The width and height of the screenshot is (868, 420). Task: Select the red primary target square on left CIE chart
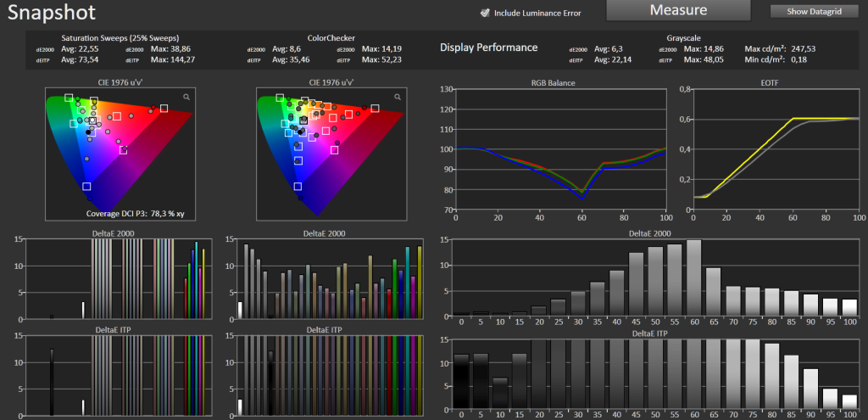pos(164,108)
